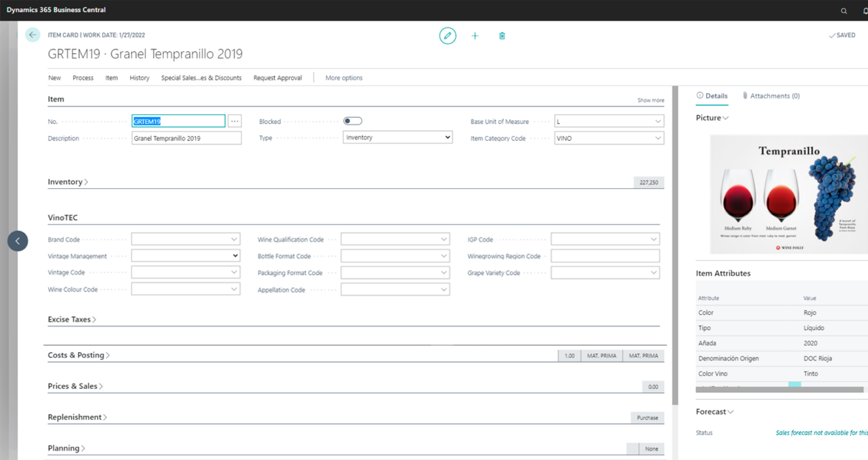
Task: Click More options in the action bar
Action: coord(344,78)
